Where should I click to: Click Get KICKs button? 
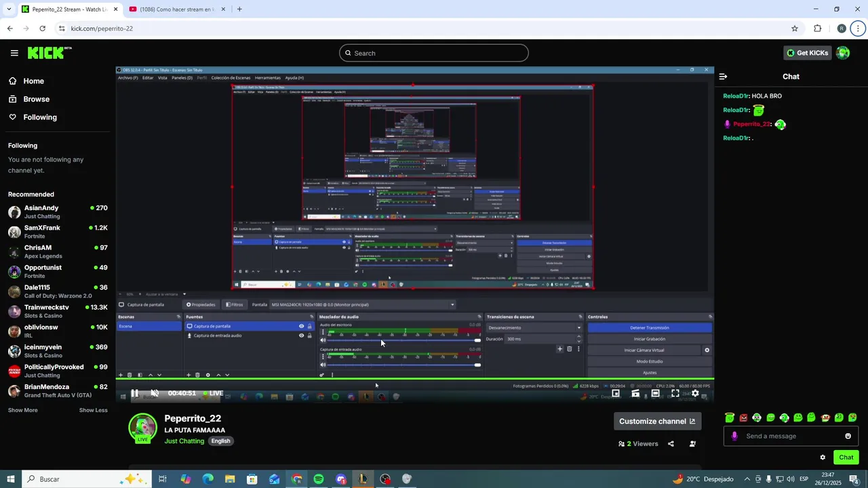pyautogui.click(x=808, y=53)
